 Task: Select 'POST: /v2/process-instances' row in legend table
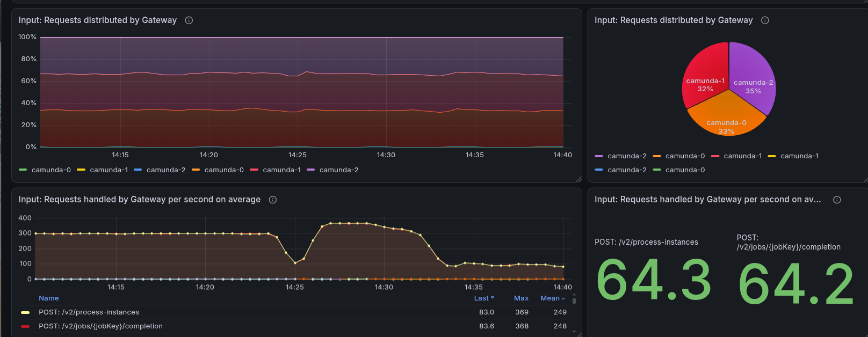pyautogui.click(x=294, y=312)
